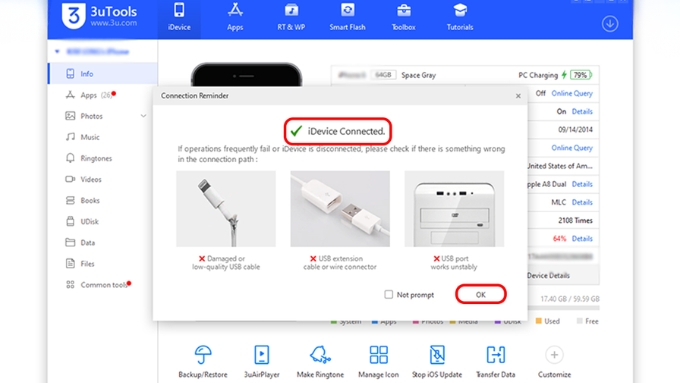This screenshot has width=680, height=383.
Task: Open Apps in the sidebar
Action: [x=103, y=95]
